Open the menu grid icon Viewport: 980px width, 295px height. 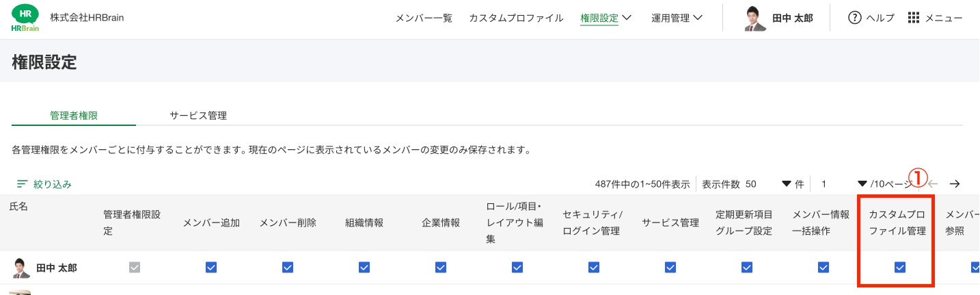pos(914,18)
